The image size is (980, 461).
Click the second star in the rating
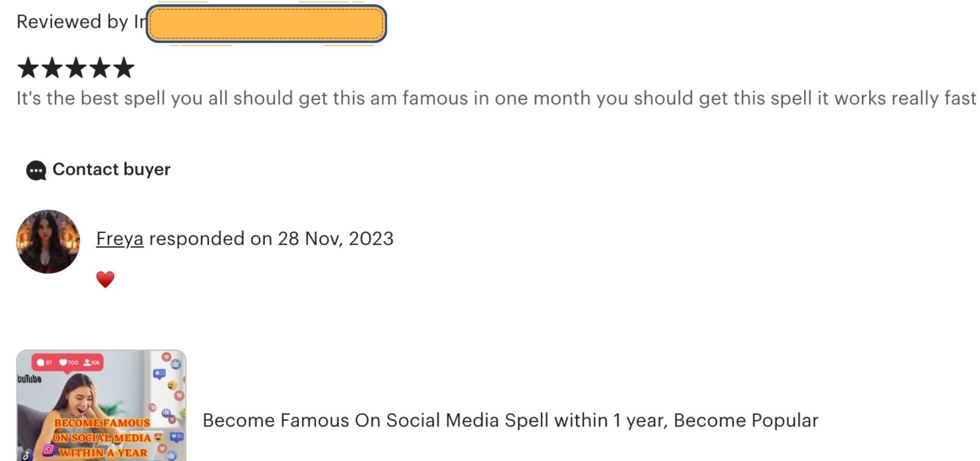point(52,68)
